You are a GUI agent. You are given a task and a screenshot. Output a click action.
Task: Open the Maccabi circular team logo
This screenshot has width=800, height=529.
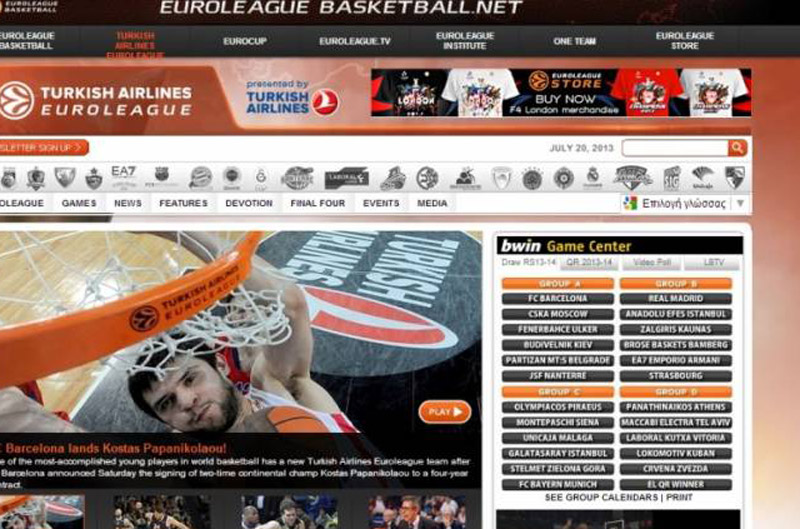pyautogui.click(x=427, y=178)
